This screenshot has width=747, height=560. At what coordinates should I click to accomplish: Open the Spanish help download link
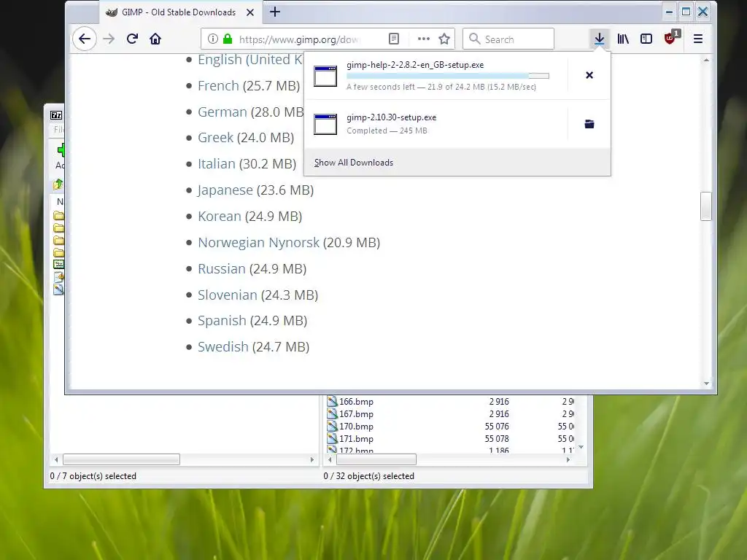222,321
